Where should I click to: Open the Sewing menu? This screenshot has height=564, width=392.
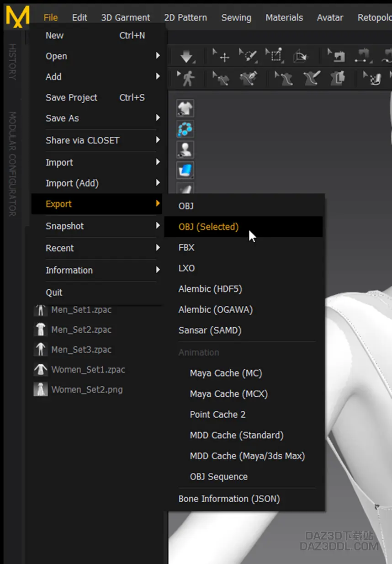pyautogui.click(x=236, y=17)
